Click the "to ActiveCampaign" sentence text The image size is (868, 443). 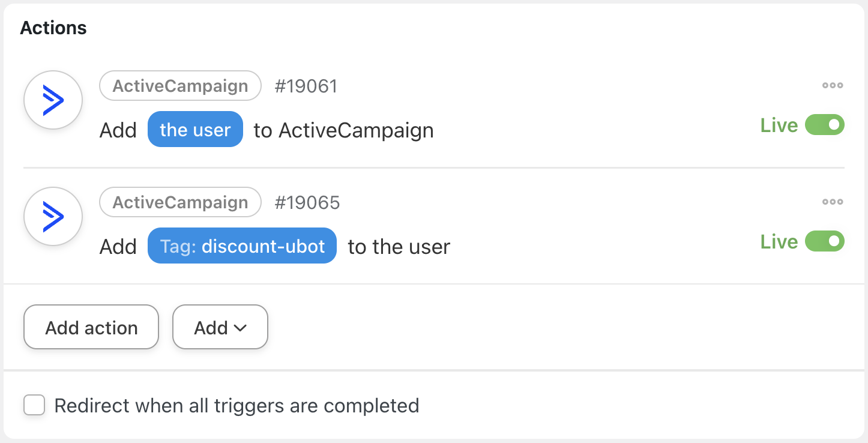[343, 130]
